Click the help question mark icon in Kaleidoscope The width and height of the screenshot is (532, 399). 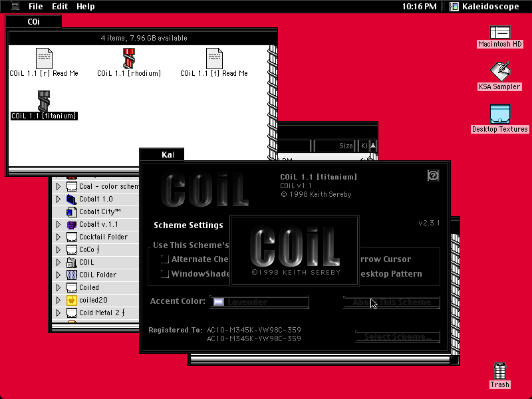[x=433, y=176]
